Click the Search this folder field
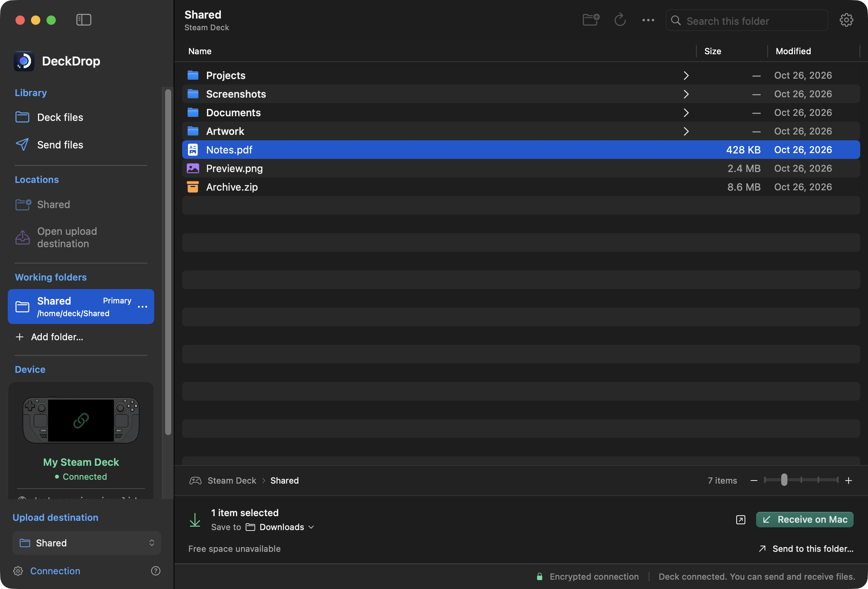Image resolution: width=868 pixels, height=589 pixels. (747, 21)
